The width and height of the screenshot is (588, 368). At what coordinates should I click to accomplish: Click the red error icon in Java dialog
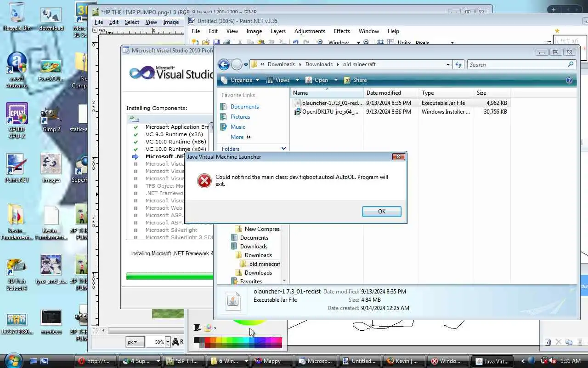point(204,181)
